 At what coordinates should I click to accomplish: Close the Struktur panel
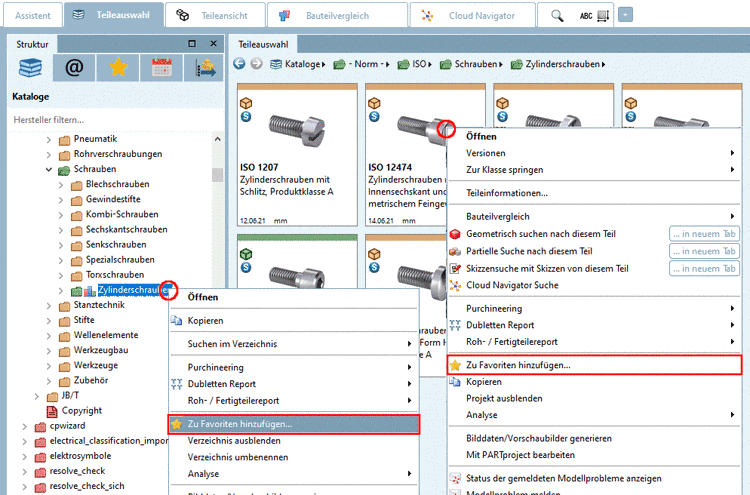pos(213,44)
